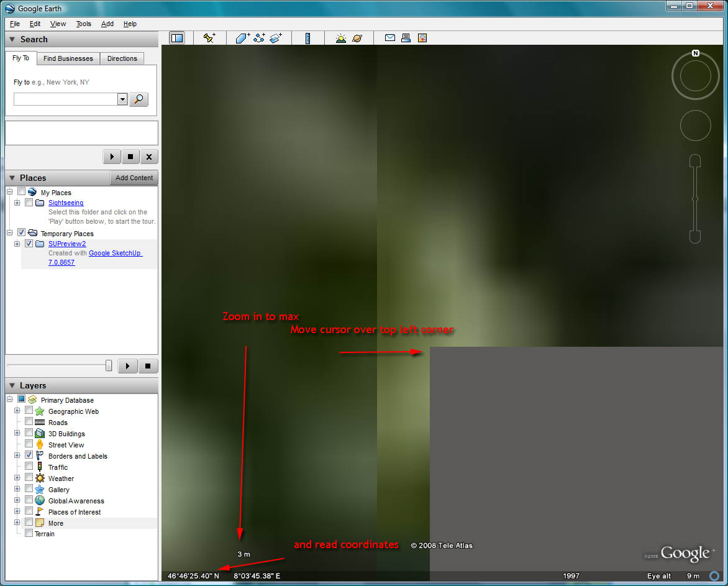Open the Sightseeing link
The image size is (728, 586).
tap(66, 203)
